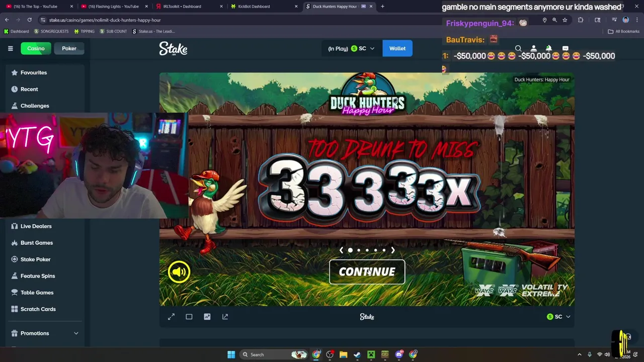Open the TIPPING bookmark
Image resolution: width=644 pixels, height=362 pixels.
click(x=84, y=31)
